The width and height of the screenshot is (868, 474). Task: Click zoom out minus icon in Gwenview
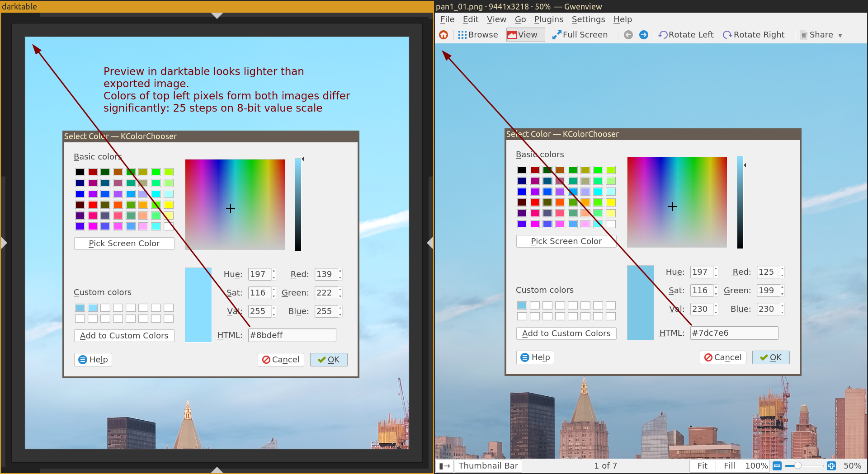click(x=777, y=466)
